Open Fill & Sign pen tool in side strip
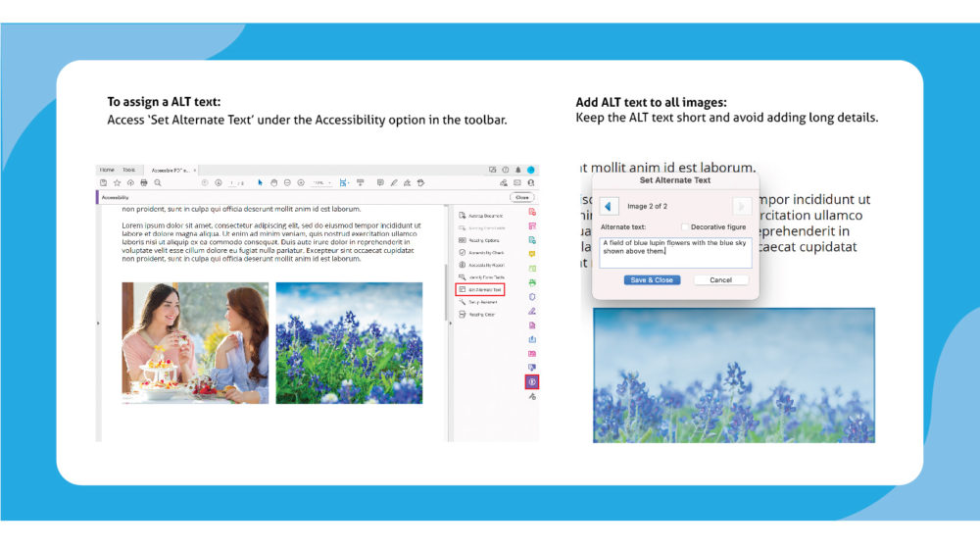The image size is (980, 549). coord(532,312)
